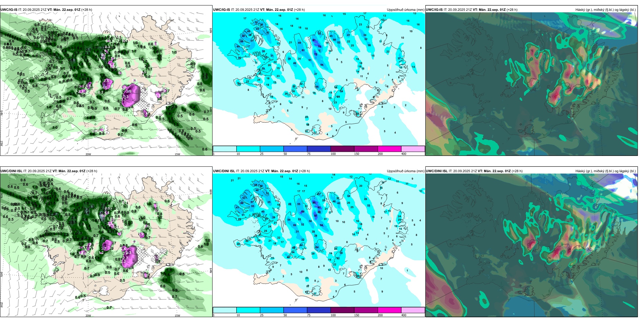Pick the 75–100 mm dark blue swatch in IG-IS legend
Viewport: 644px width, 322px height.
pyautogui.click(x=319, y=149)
